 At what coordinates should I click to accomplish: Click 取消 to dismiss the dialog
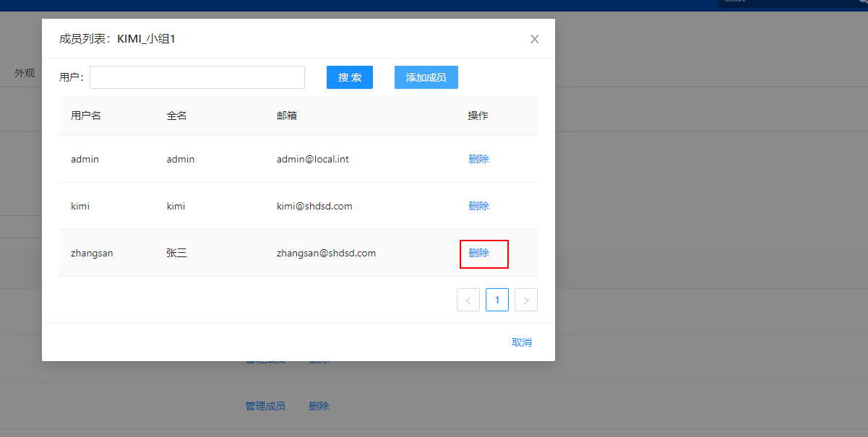[522, 342]
